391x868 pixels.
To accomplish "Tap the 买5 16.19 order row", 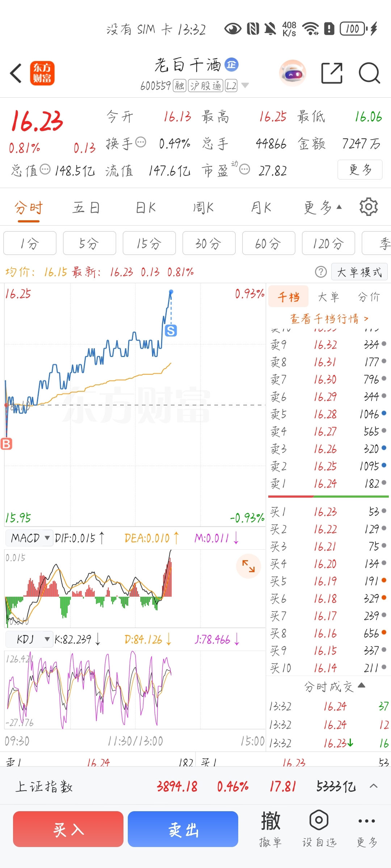I will 328,581.
